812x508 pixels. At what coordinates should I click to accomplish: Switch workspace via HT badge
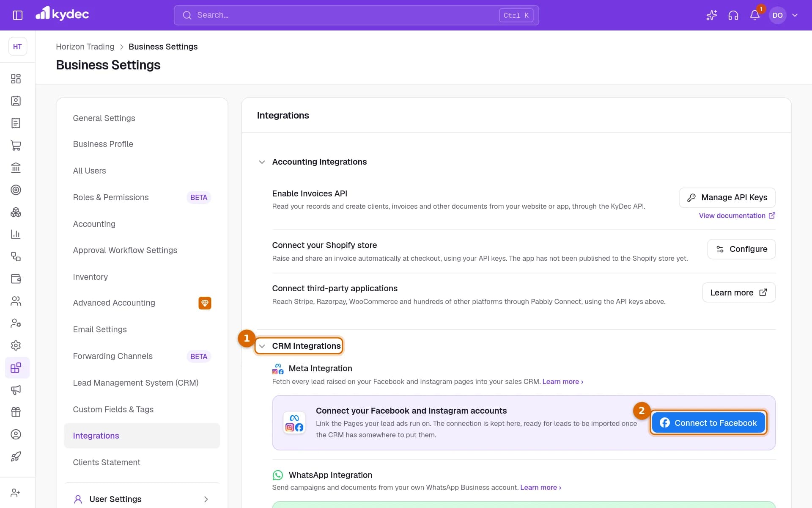click(17, 47)
